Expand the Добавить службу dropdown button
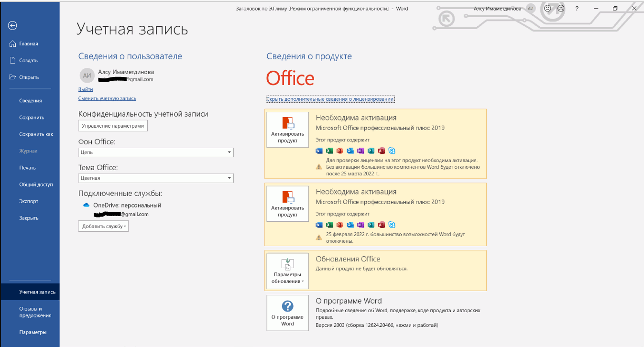The width and height of the screenshot is (644, 347). click(103, 226)
